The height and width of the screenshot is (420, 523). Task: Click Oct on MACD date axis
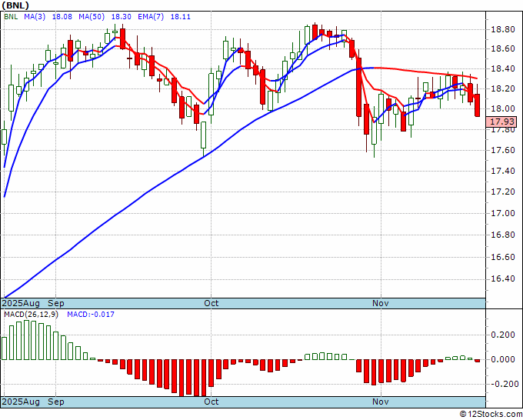212,402
